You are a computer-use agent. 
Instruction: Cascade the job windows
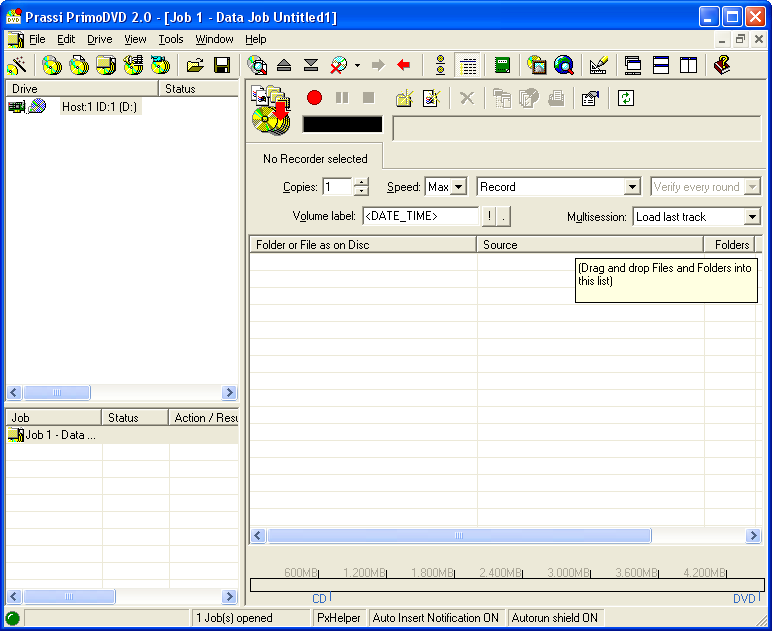[x=633, y=65]
